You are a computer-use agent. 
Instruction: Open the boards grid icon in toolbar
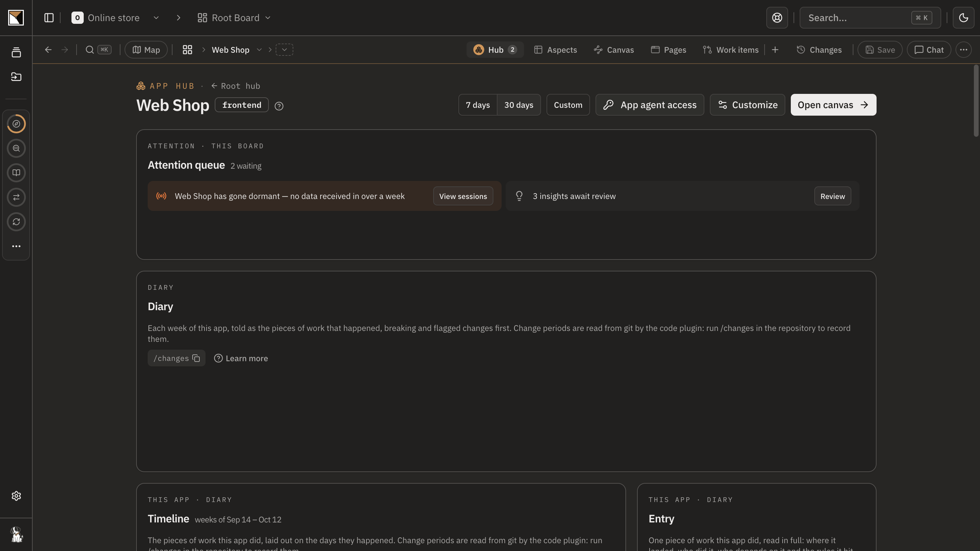(187, 50)
